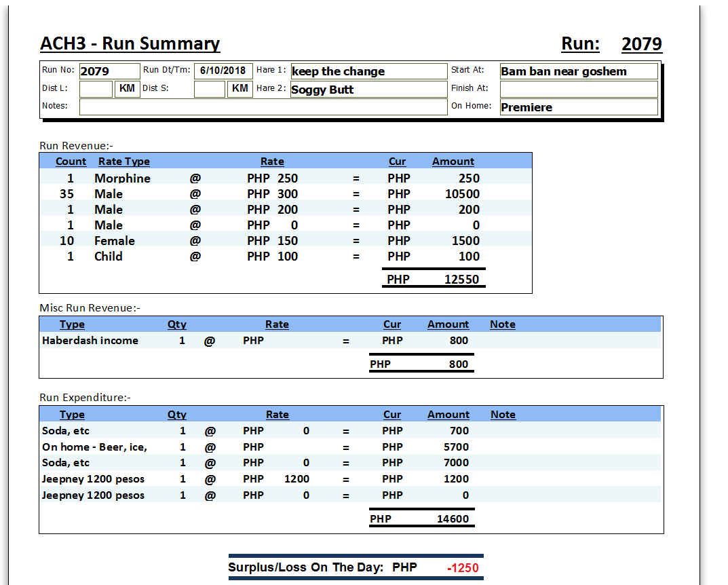The width and height of the screenshot is (728, 585).
Task: Click the red -1250 Surplus/Loss value
Action: click(463, 568)
